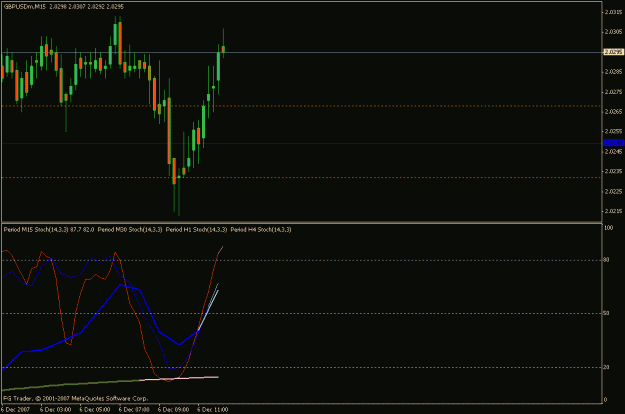Select the pink trend line in stochastic panel
The image size is (625, 414).
[x=179, y=379]
